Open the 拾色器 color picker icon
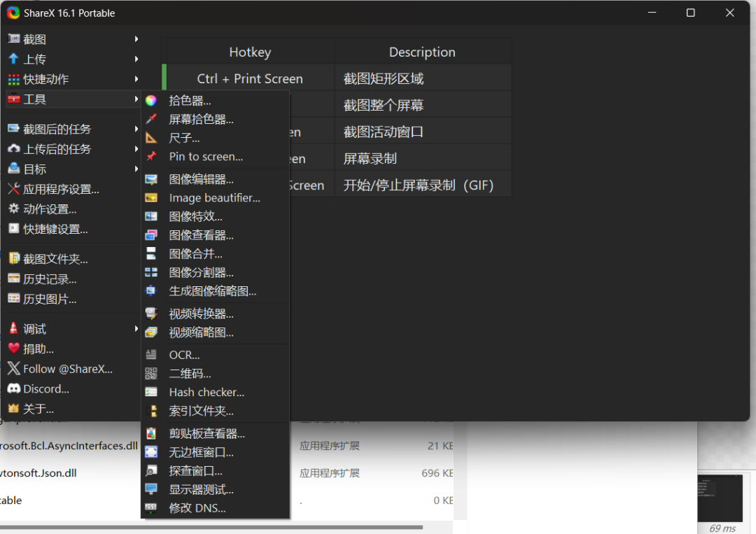 coord(151,100)
